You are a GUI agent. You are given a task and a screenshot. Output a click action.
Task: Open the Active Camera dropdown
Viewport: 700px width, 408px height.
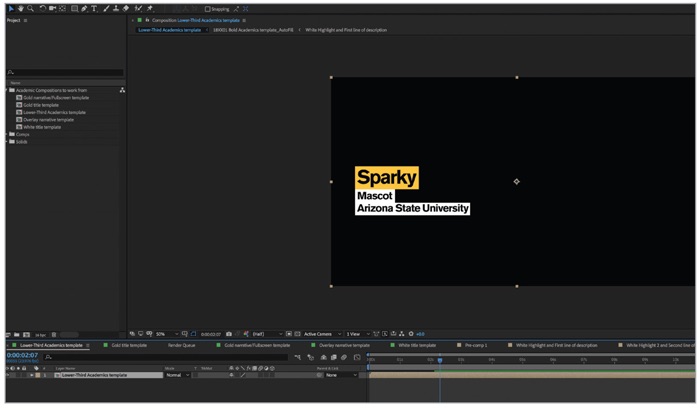(x=322, y=334)
